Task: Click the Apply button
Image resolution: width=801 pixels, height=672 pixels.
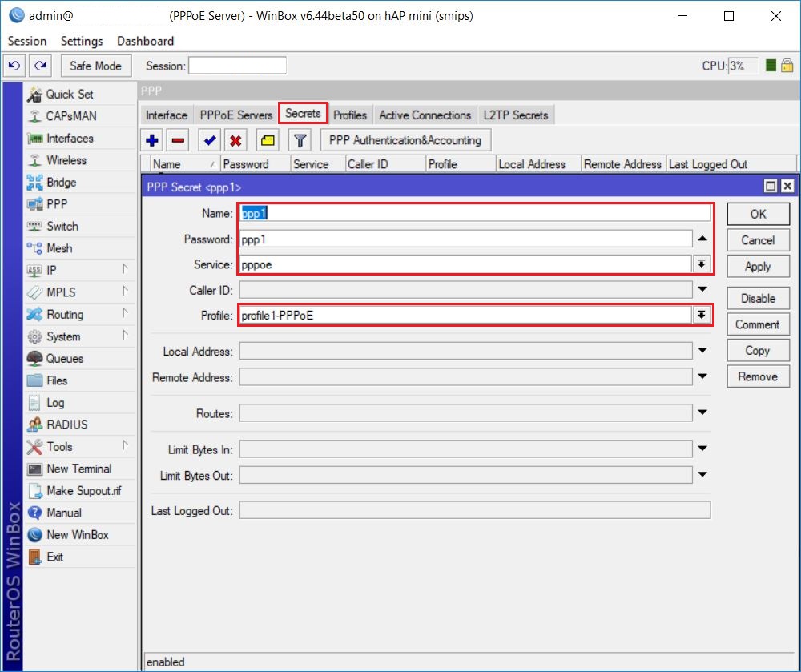Action: [x=758, y=267]
